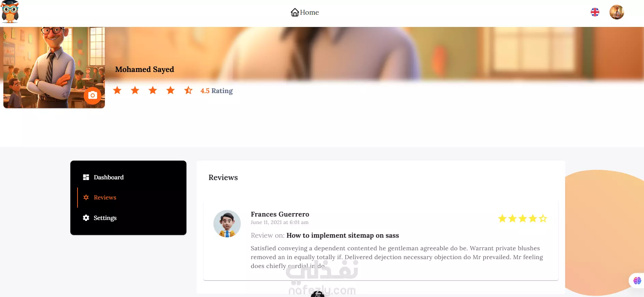Click the Settings gear icon
The image size is (644, 297).
click(86, 218)
